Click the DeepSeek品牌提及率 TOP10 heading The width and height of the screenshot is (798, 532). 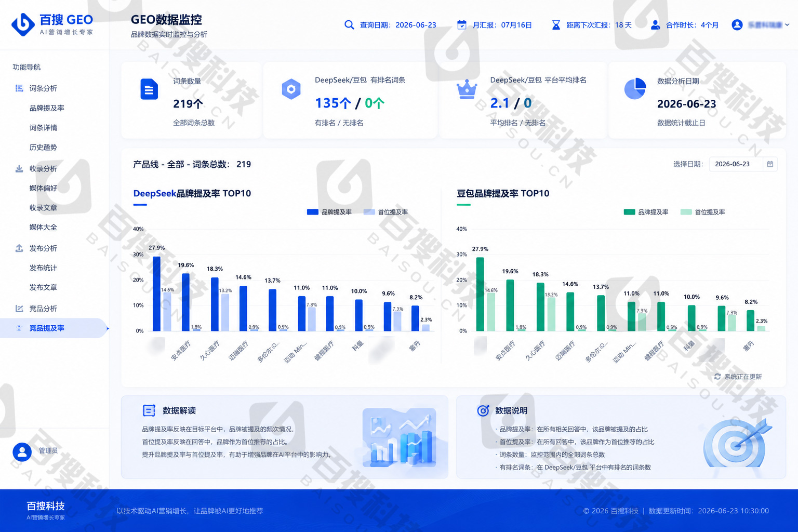(192, 193)
